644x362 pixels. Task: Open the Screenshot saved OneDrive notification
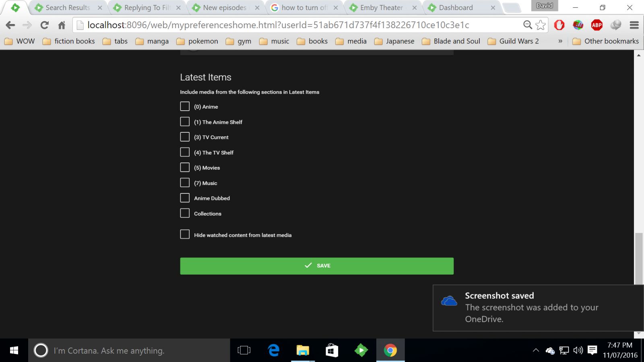[538, 308]
